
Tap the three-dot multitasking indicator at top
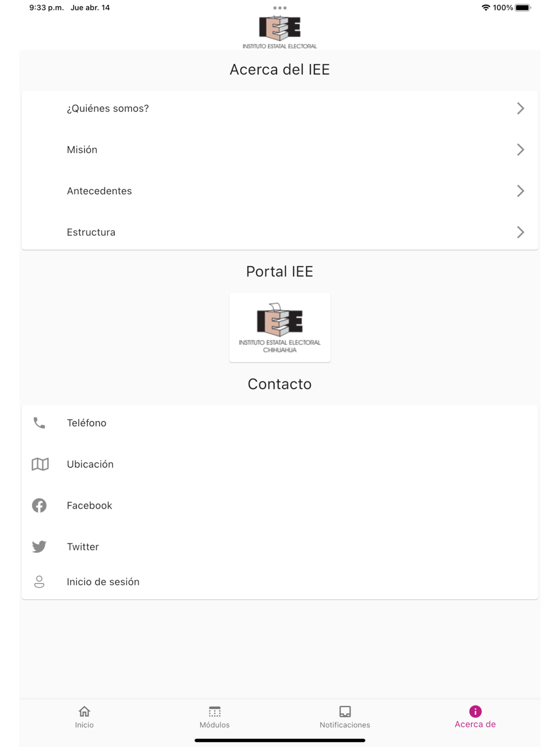[279, 8]
